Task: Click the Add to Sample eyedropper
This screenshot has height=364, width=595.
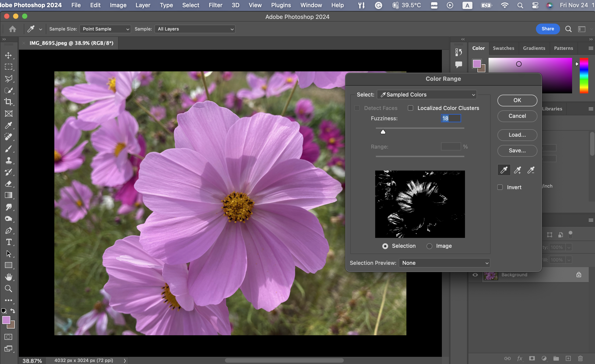Action: click(517, 170)
